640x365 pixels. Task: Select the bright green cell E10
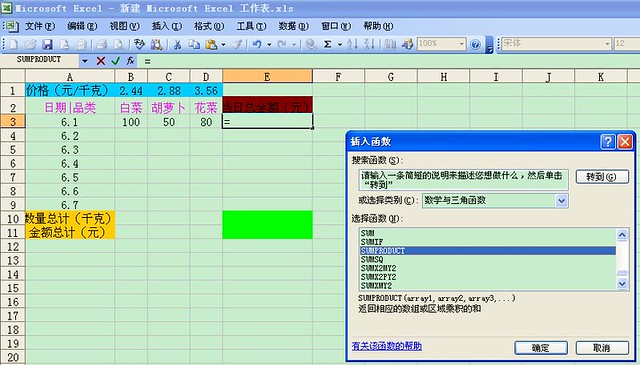267,218
